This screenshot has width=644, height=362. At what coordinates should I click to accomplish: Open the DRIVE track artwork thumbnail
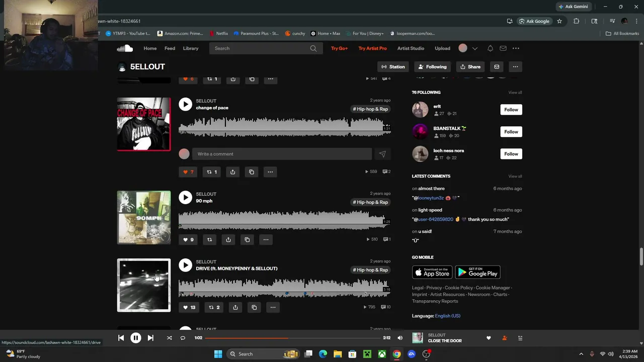[144, 285]
